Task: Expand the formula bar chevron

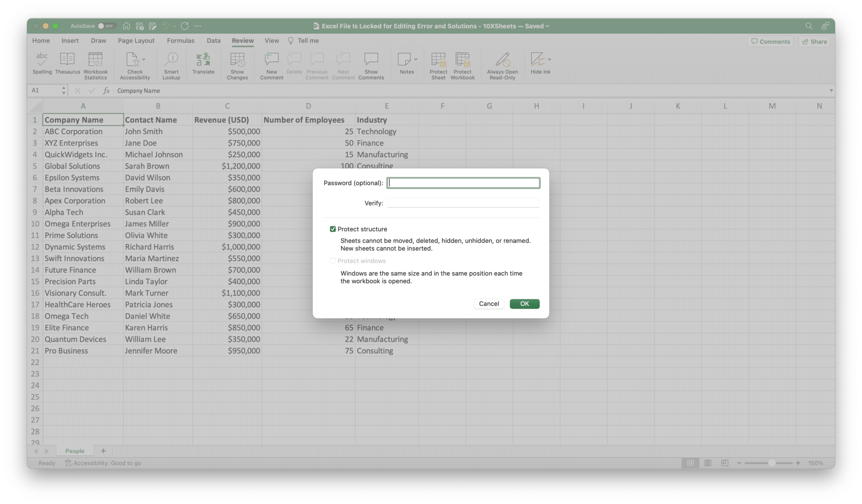Action: [x=831, y=90]
